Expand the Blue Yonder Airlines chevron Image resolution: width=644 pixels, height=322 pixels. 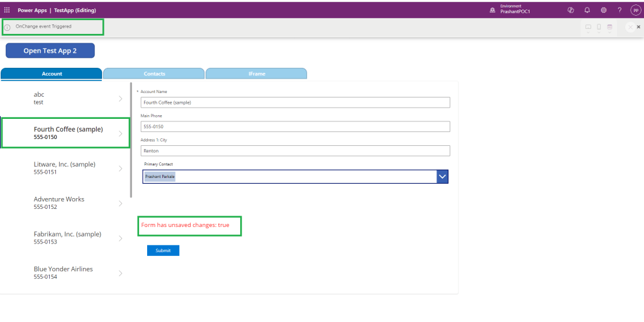pos(120,273)
